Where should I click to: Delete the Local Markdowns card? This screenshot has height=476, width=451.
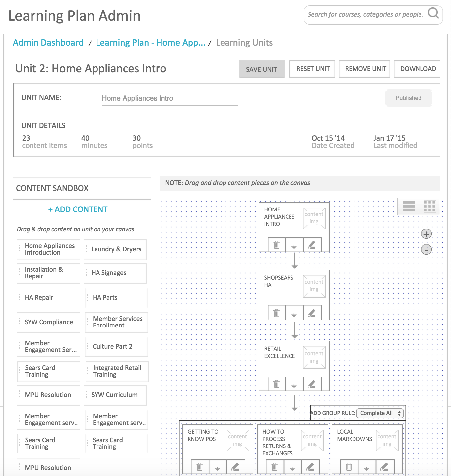click(349, 467)
